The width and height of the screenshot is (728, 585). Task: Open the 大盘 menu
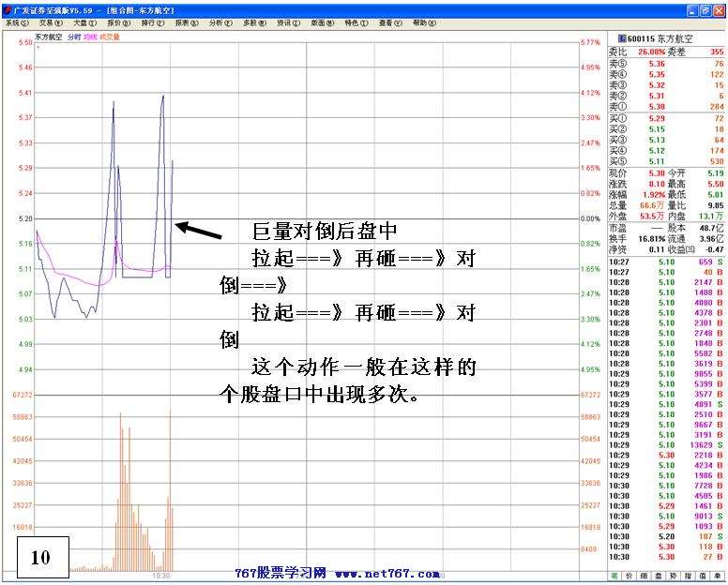point(85,22)
